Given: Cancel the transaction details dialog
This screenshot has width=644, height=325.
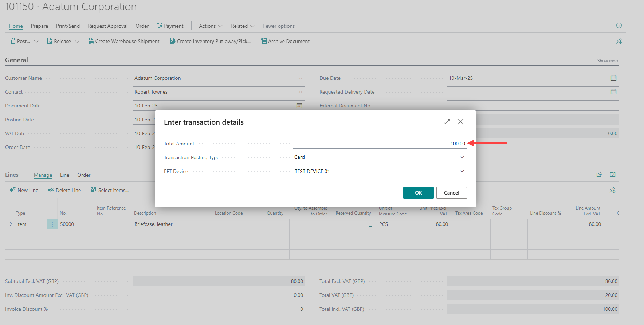Looking at the screenshot, I should (x=451, y=193).
